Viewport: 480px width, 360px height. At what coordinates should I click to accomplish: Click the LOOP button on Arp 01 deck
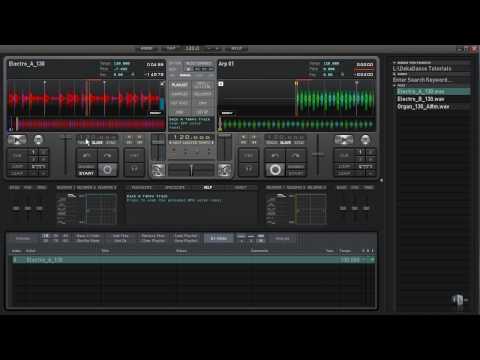click(344, 166)
